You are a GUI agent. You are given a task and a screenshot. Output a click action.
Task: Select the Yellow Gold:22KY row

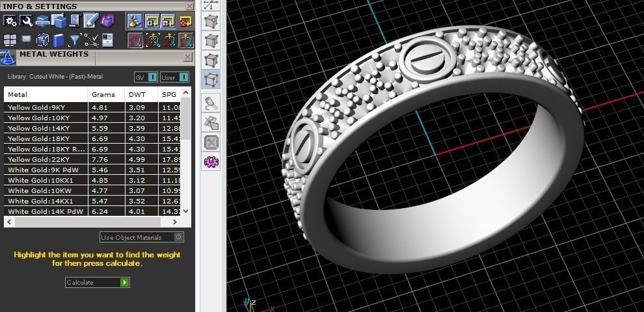[x=92, y=159]
